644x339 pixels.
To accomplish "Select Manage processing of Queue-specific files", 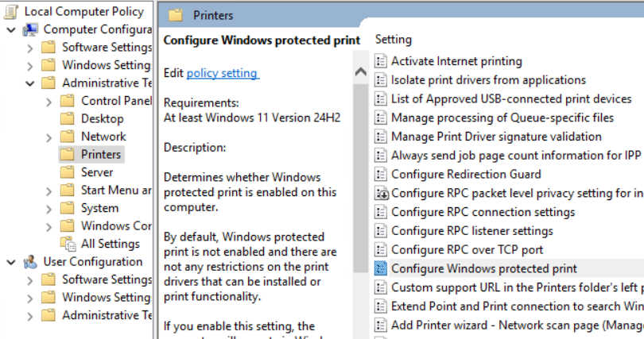I will [502, 117].
